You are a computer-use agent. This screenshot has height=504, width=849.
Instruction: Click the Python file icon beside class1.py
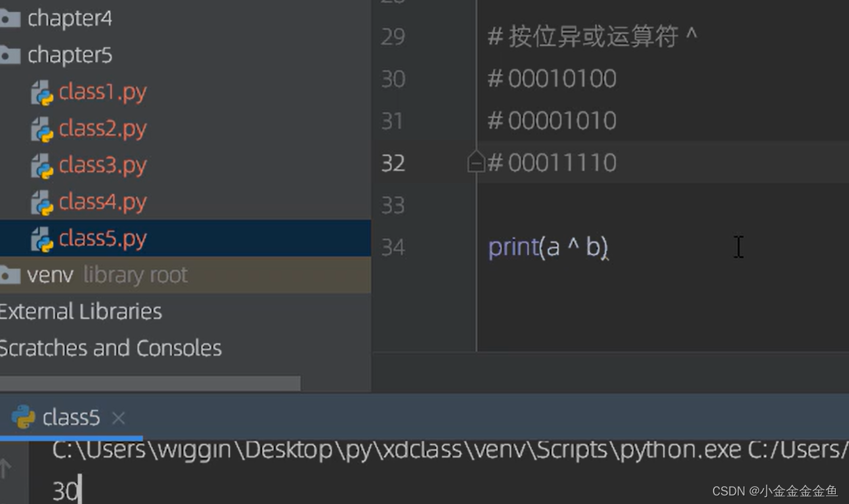click(x=43, y=92)
